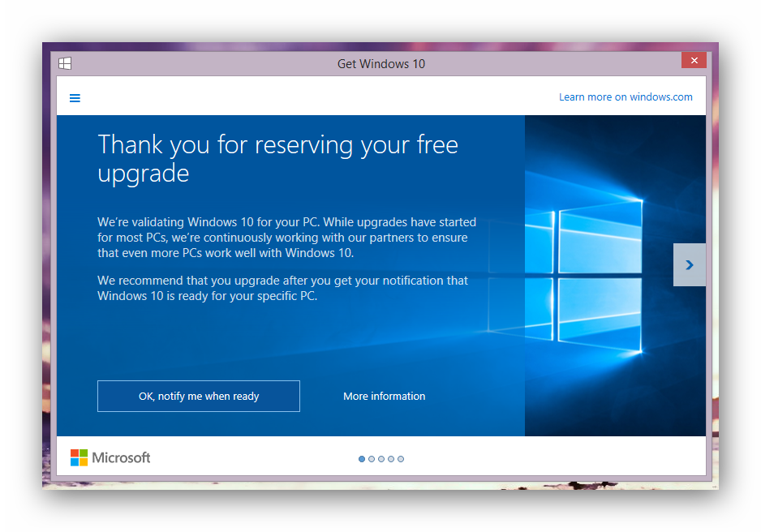761x532 pixels.
Task: Go to next slide with right chevron
Action: click(689, 265)
